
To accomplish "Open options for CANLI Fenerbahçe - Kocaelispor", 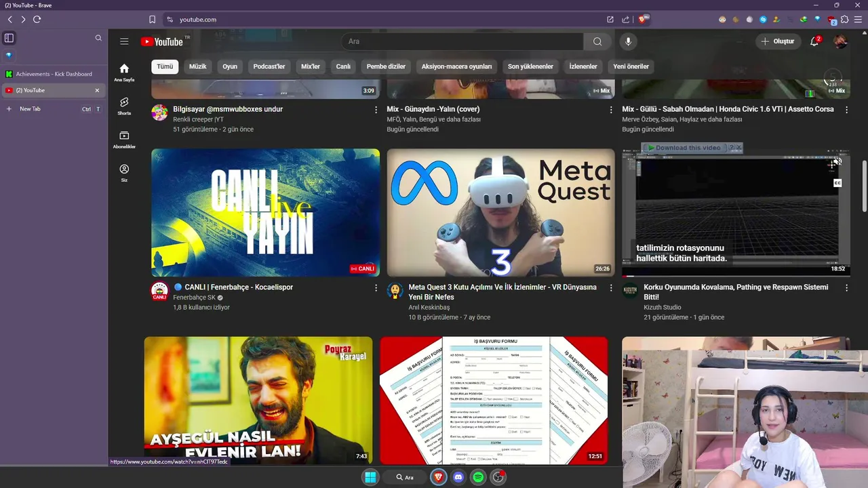I will click(x=376, y=288).
